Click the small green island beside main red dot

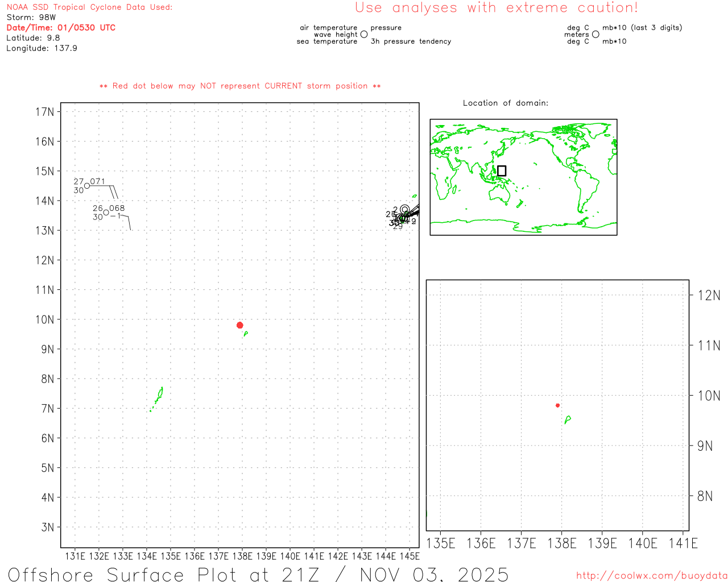click(246, 334)
